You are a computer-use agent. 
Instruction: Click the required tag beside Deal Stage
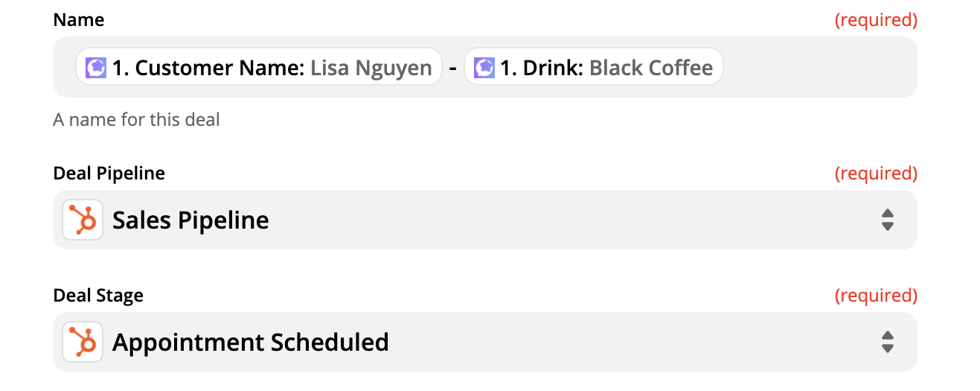click(876, 296)
